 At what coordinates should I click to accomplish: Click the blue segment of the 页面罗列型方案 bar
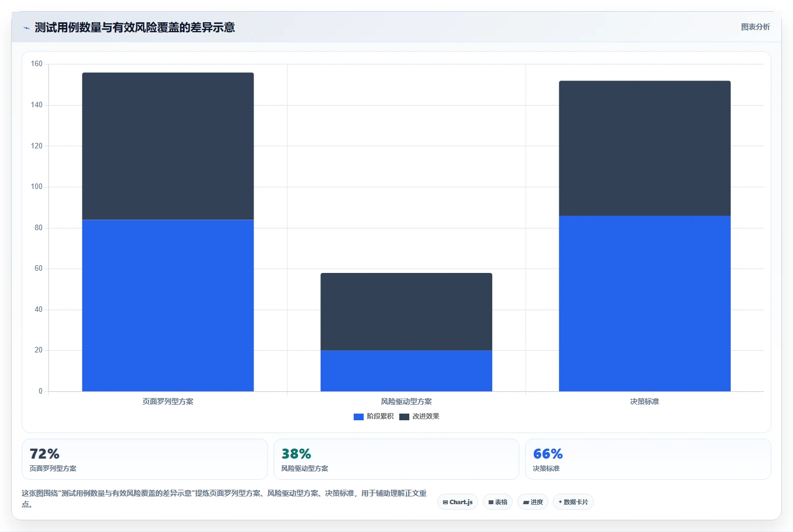pos(168,305)
